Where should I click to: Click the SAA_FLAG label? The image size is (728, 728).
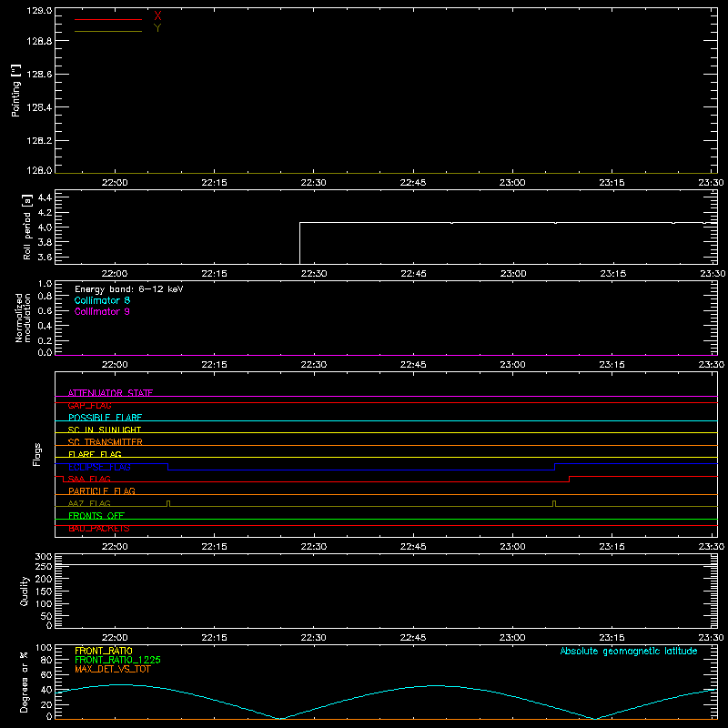[89, 479]
